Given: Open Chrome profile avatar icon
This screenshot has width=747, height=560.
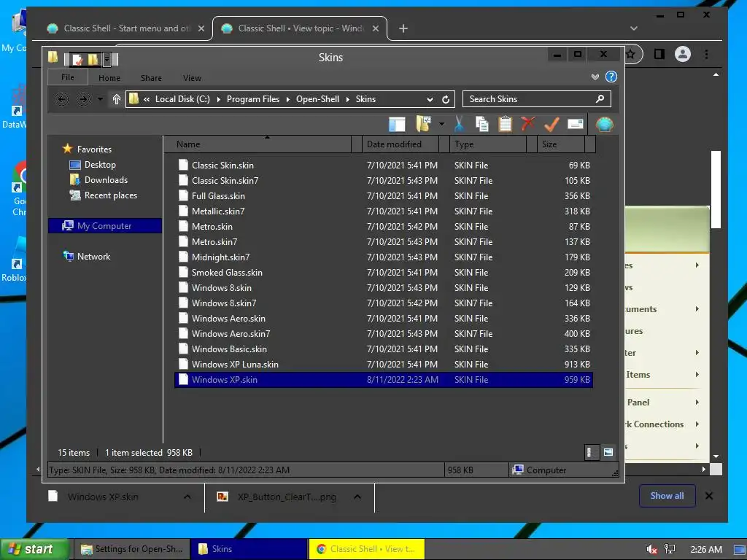Looking at the screenshot, I should pos(683,54).
